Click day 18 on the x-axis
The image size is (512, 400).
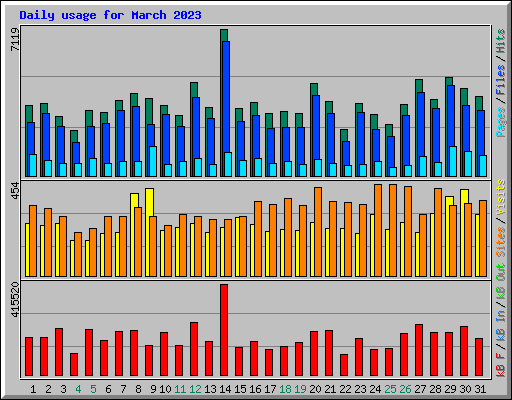[x=285, y=389]
